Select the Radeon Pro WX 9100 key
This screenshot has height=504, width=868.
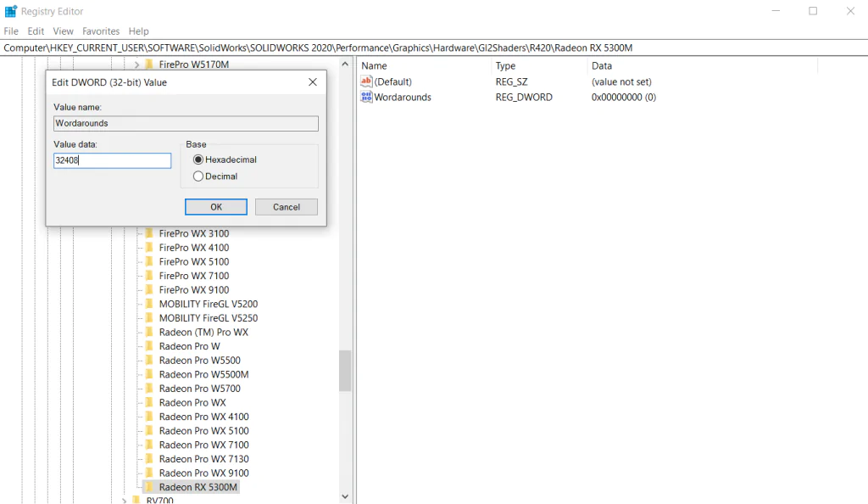coord(203,473)
